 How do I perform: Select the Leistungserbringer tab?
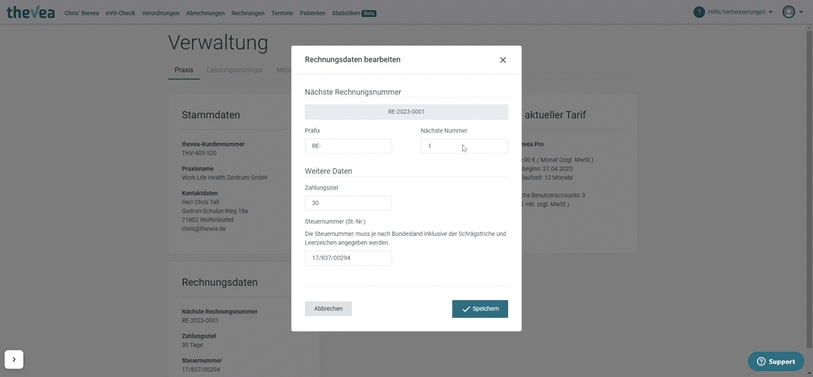[235, 69]
